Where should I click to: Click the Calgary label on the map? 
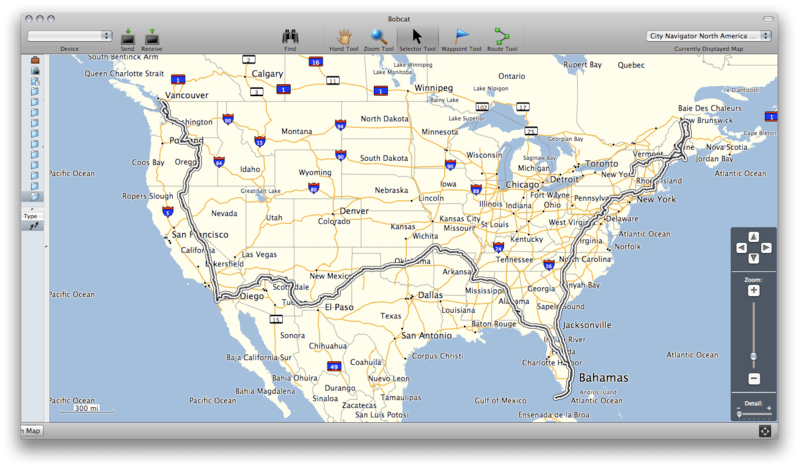pos(267,74)
